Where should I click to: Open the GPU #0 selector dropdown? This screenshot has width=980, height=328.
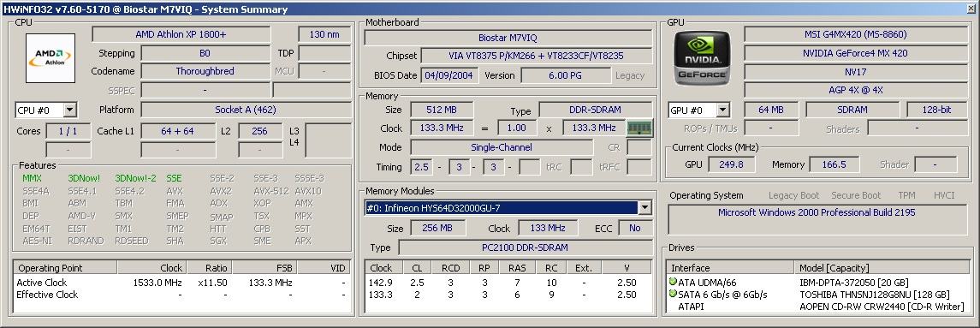pyautogui.click(x=722, y=110)
